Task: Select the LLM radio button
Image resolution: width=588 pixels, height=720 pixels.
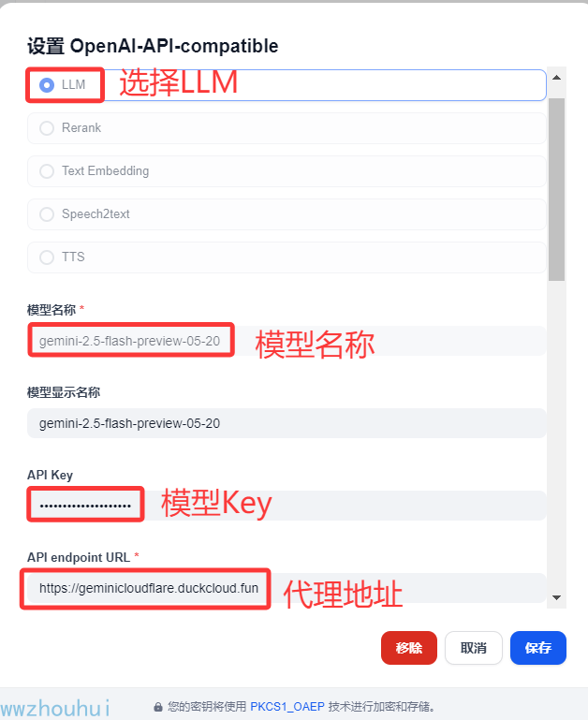Action: pos(47,85)
